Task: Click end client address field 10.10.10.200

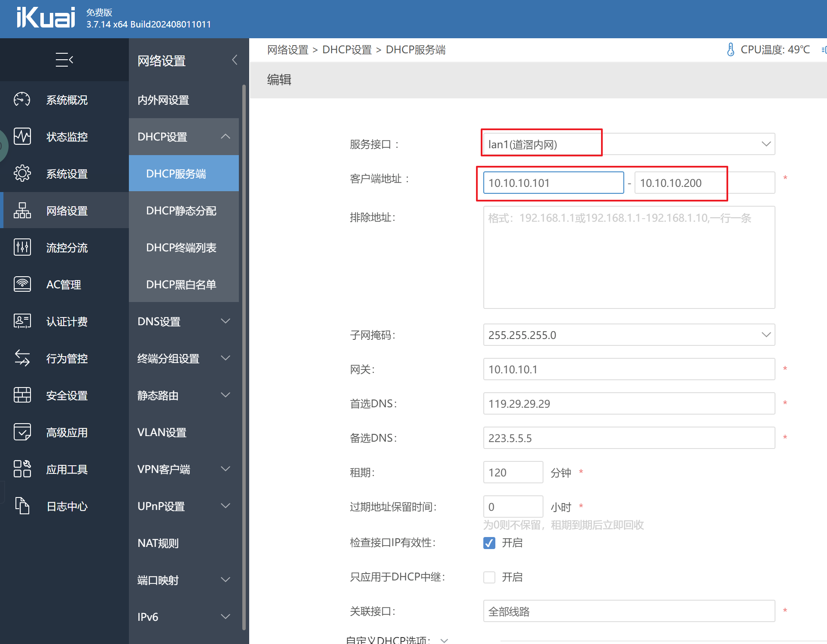Action: coord(705,183)
